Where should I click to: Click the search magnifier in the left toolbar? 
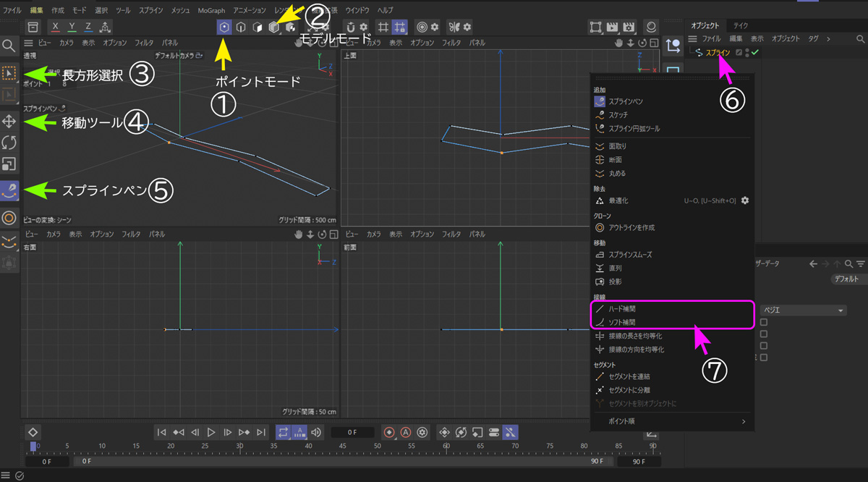click(x=9, y=46)
